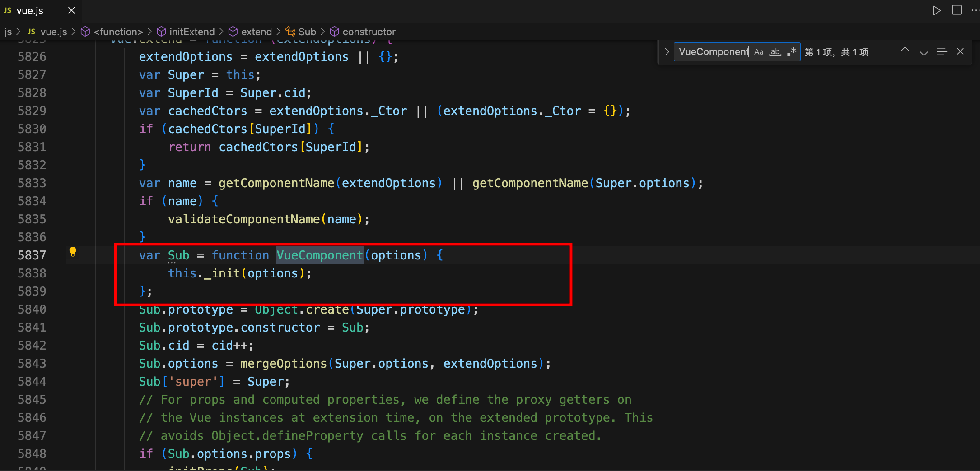Click the find input containing VueComponent
This screenshot has width=980, height=471.
(714, 52)
